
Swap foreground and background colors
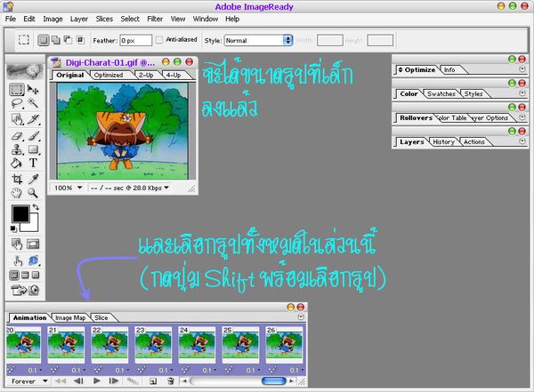(36, 207)
